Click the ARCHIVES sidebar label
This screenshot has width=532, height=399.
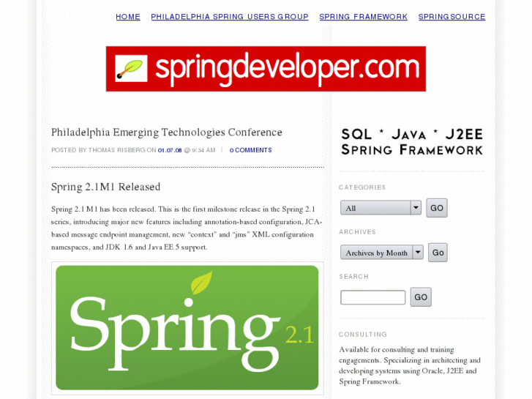point(357,232)
